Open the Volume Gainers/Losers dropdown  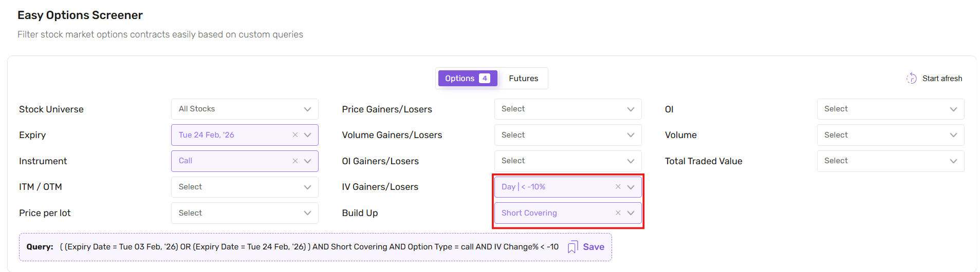(567, 135)
